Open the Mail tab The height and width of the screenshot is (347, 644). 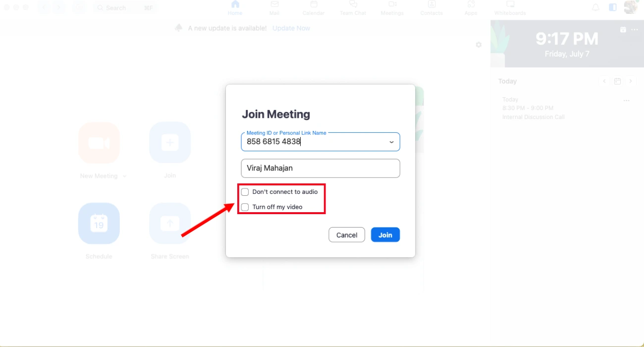(274, 7)
